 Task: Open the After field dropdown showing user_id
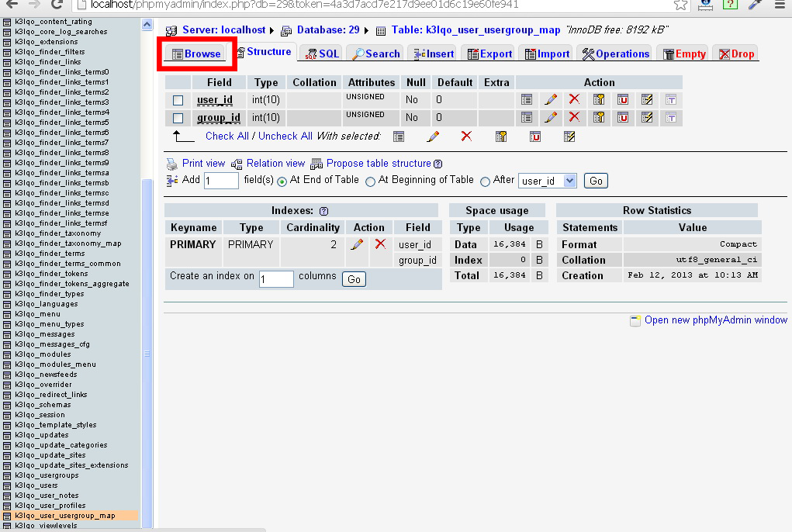[547, 181]
